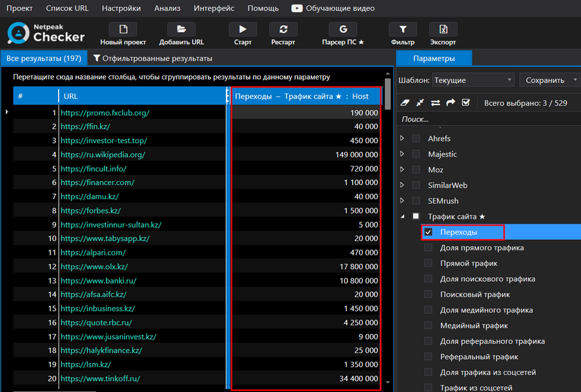Image resolution: width=581 pixels, height=392 pixels.
Task: Click the scroll-down arrow of the results table
Action: (387, 382)
